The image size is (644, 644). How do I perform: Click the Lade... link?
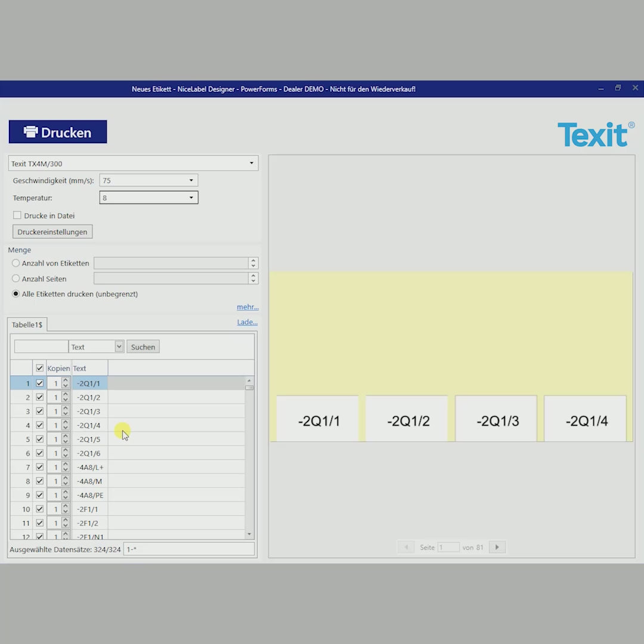tap(247, 322)
